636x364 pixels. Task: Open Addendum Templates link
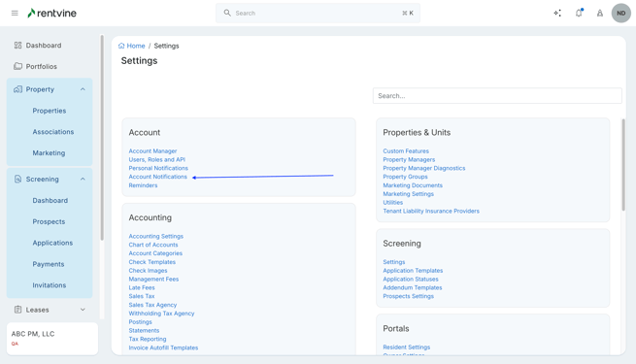coord(412,287)
